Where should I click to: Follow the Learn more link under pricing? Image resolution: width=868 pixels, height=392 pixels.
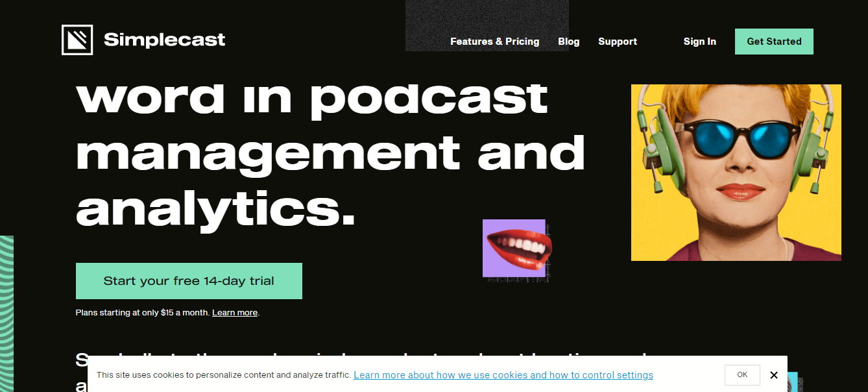click(235, 313)
